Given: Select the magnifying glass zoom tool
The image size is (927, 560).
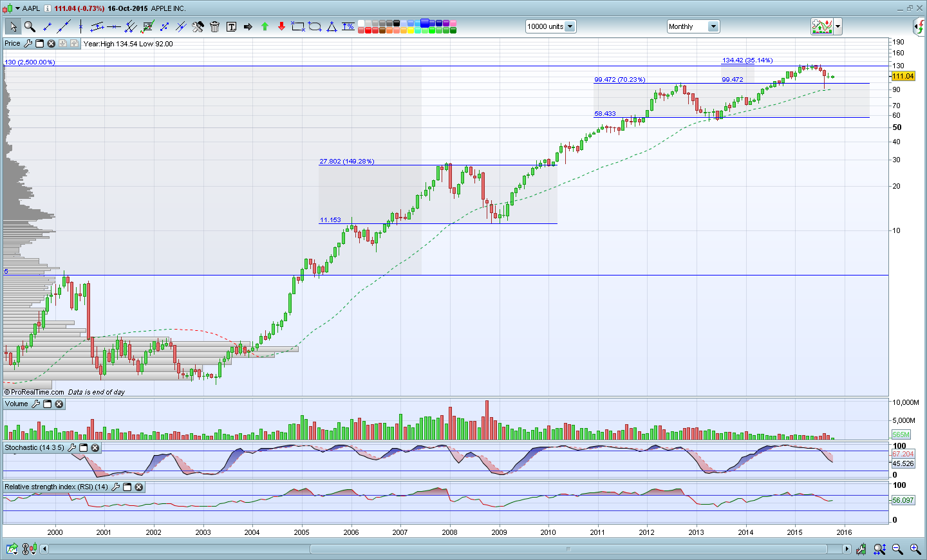Looking at the screenshot, I should [30, 26].
